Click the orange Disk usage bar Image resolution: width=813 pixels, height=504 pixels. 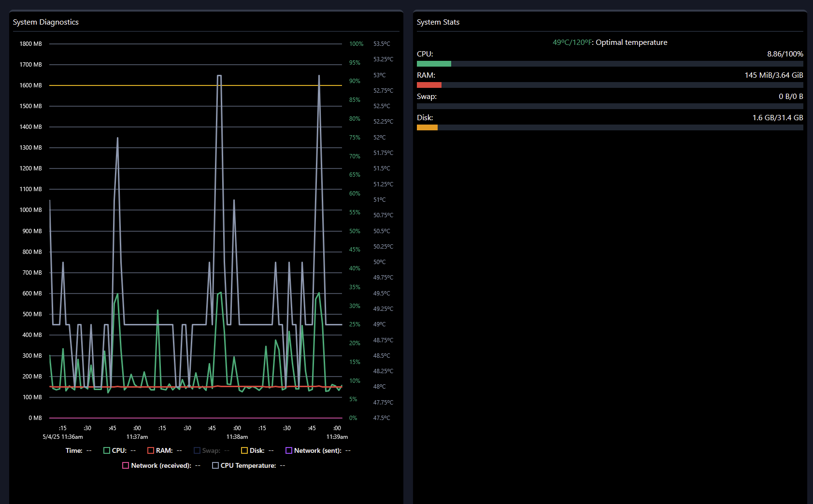click(x=427, y=127)
